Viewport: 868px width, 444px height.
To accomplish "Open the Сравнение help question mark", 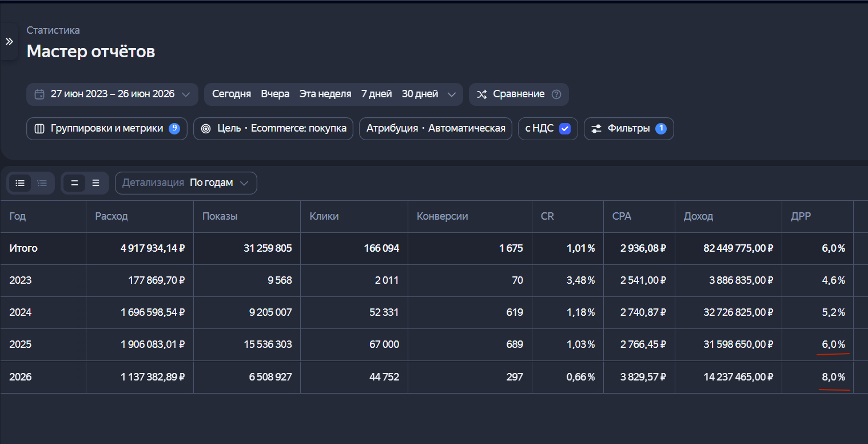I will [556, 94].
